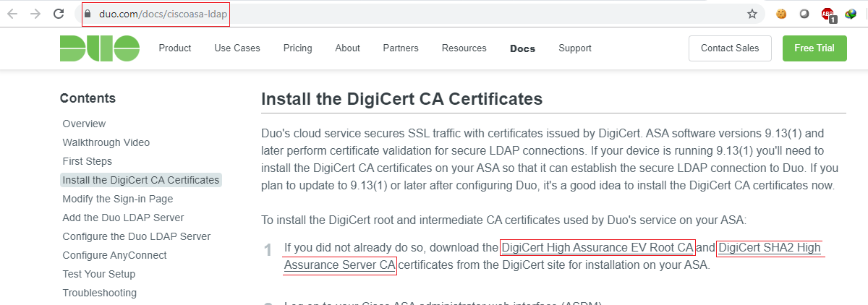Open Add the Duo LDAP Server section
Image resolution: width=868 pixels, height=305 pixels.
[x=123, y=218]
